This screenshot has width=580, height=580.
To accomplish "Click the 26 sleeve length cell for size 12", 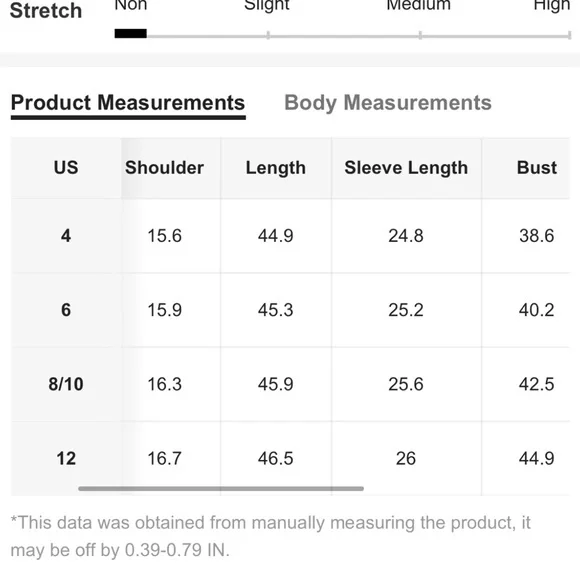I will point(406,458).
